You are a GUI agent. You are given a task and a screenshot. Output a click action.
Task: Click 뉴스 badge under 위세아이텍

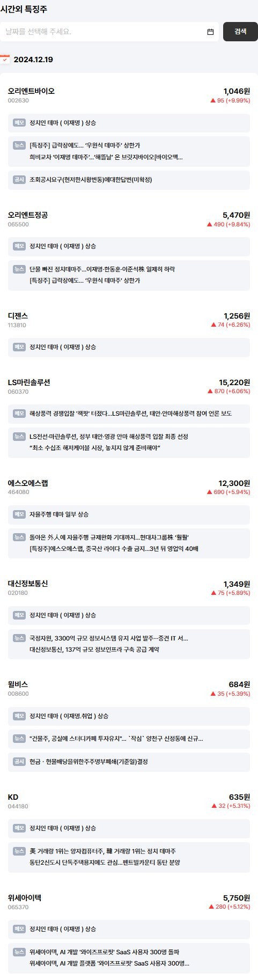(x=19, y=952)
